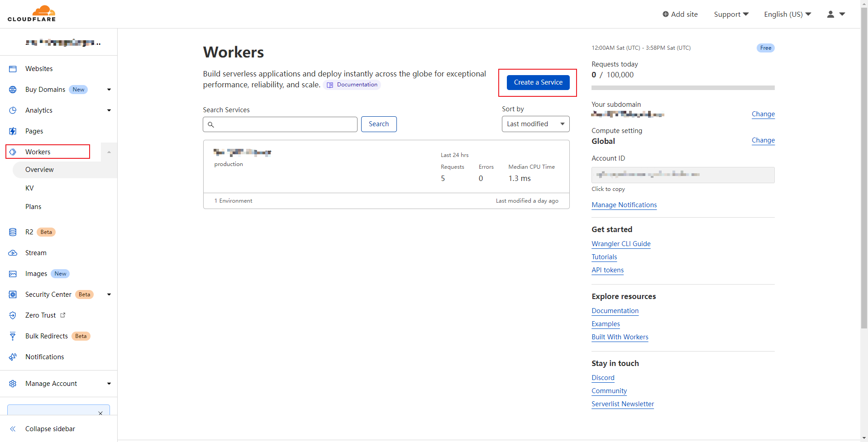Click the Requests today usage bar
This screenshot has height=442, width=868.
coord(682,88)
